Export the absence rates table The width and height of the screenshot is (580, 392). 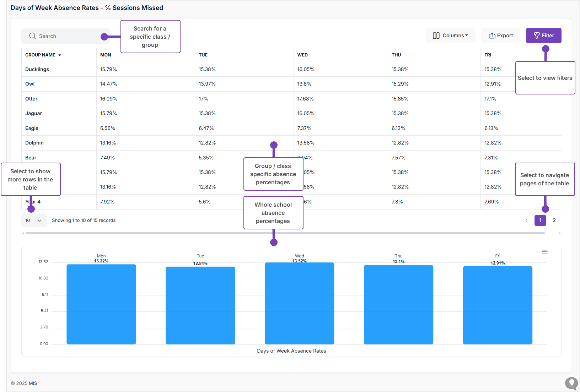500,36
